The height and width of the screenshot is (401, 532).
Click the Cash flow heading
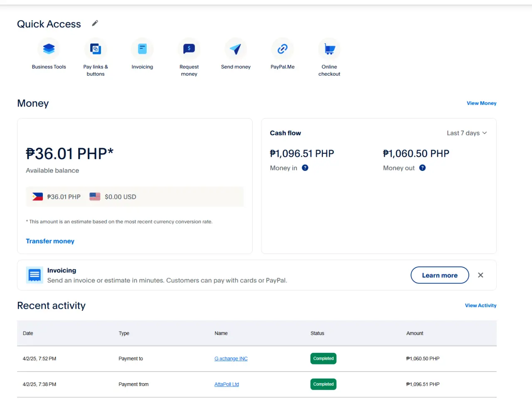[x=285, y=133]
